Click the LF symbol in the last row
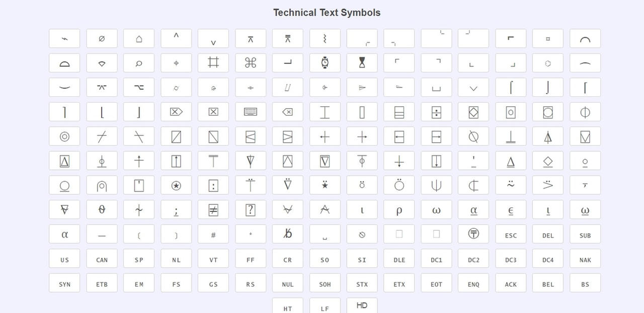644x313 pixels. [x=325, y=307]
